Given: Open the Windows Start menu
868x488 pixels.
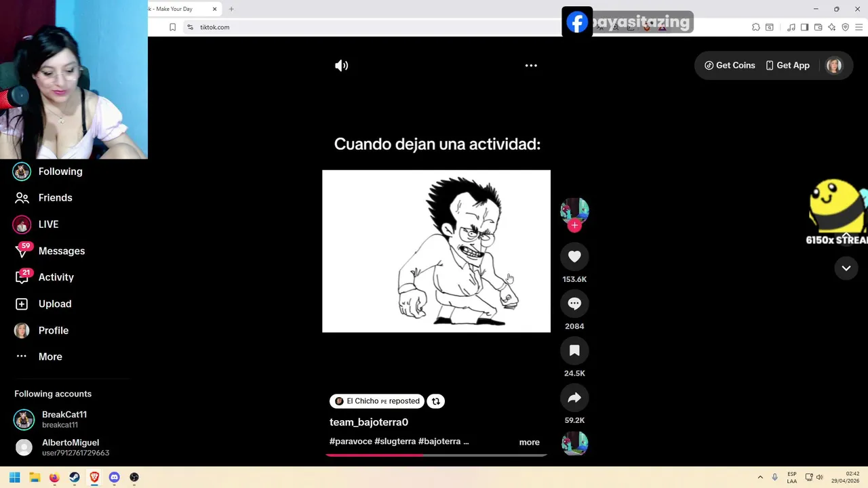Looking at the screenshot, I should click(x=15, y=477).
